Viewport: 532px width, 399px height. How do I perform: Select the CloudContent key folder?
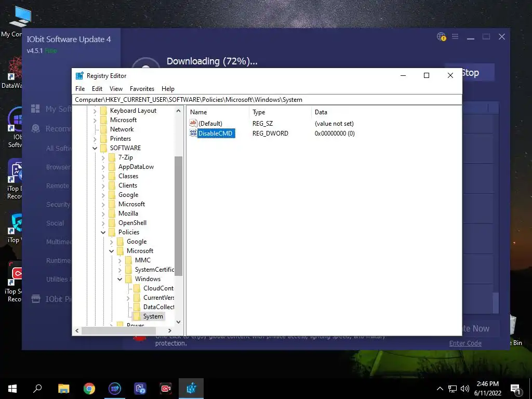coord(158,288)
